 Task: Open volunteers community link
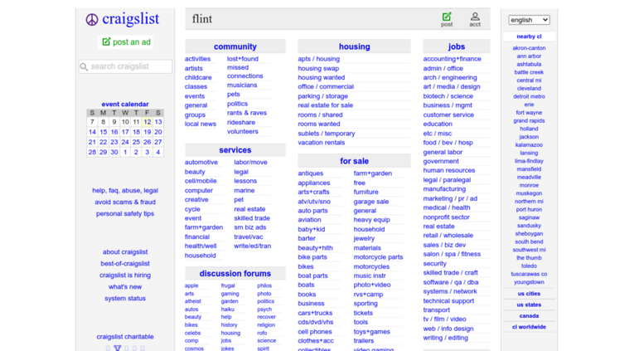[242, 132]
